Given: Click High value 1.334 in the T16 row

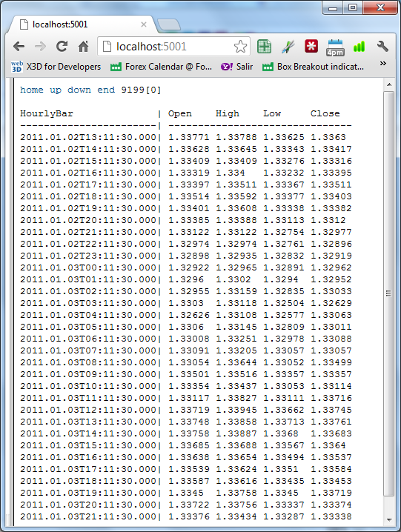Looking at the screenshot, I should coord(231,173).
